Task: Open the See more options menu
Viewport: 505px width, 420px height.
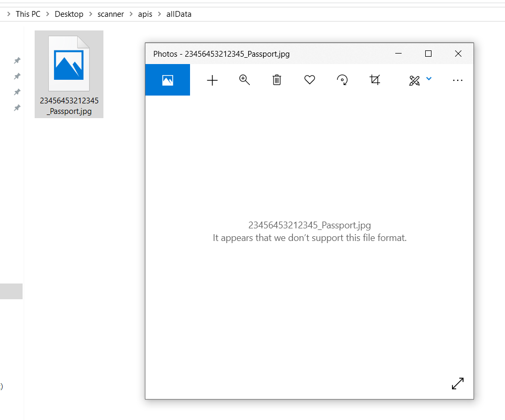Action: pos(458,80)
